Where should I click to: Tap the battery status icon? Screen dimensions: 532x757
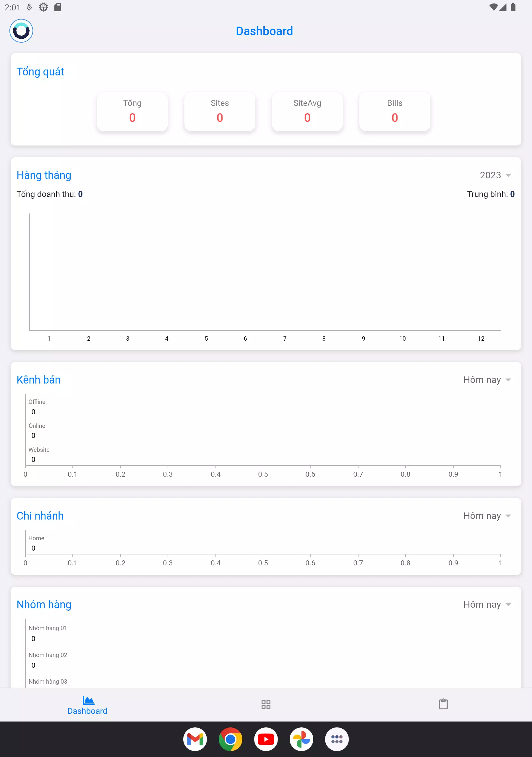513,7
